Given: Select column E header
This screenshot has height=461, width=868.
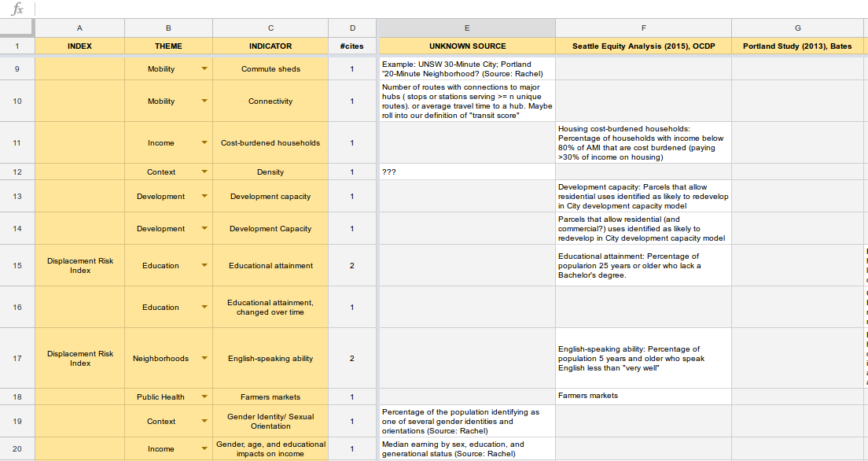Looking at the screenshot, I should pyautogui.click(x=467, y=28).
